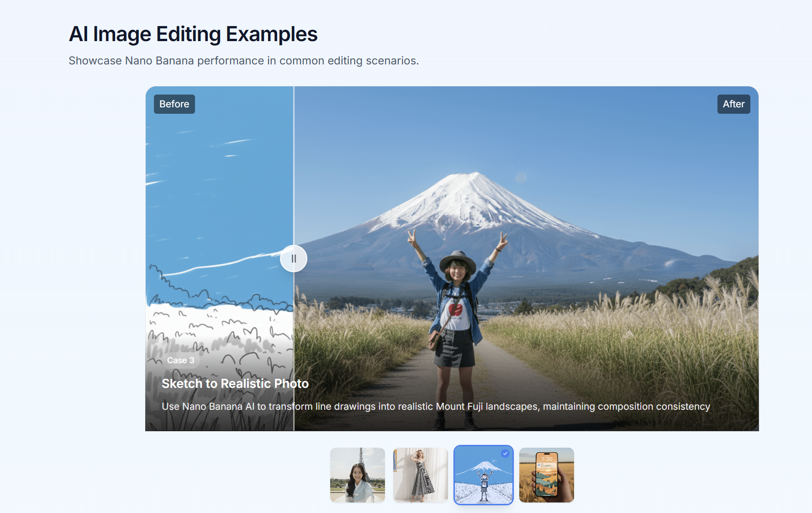Image resolution: width=812 pixels, height=513 pixels.
Task: Click the Nano Banana AI description caption
Action: coord(436,407)
